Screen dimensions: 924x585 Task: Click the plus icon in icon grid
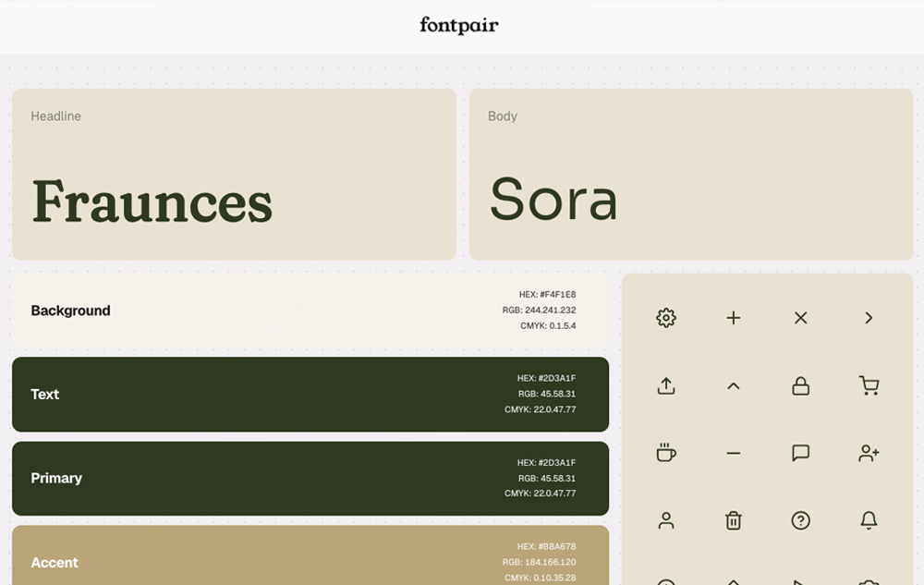(733, 318)
